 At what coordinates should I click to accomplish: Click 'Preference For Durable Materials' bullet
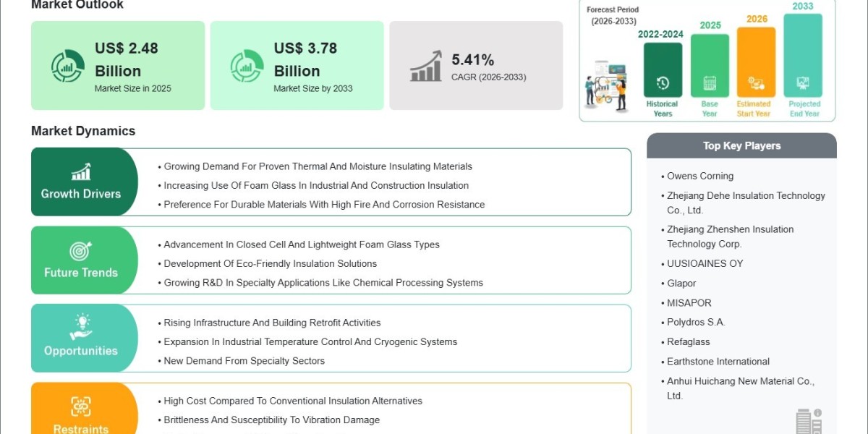point(324,204)
